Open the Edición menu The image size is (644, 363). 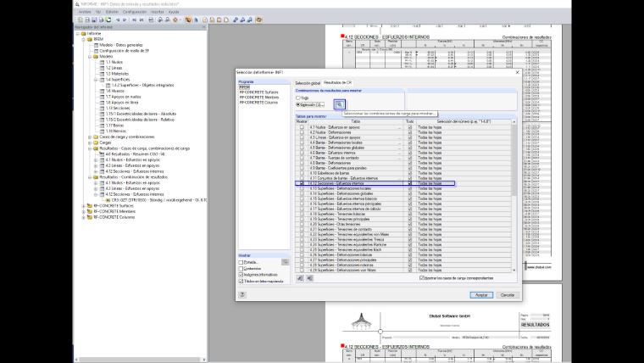tap(112, 12)
